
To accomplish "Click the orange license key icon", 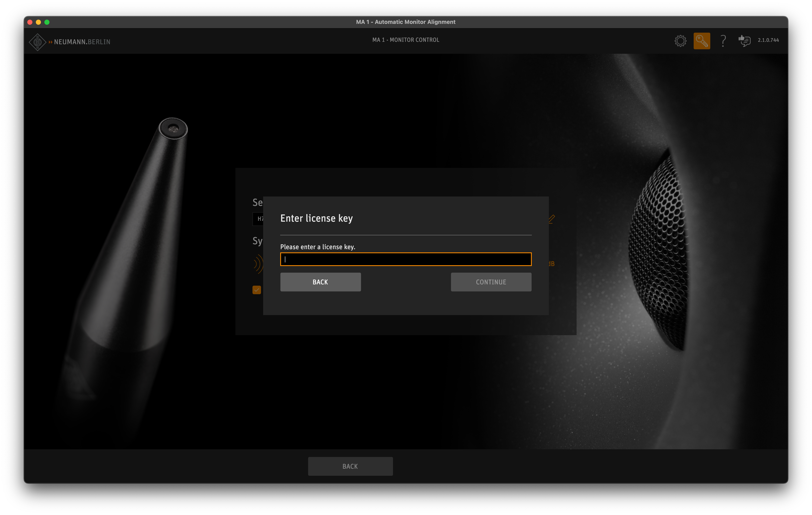I will point(701,41).
